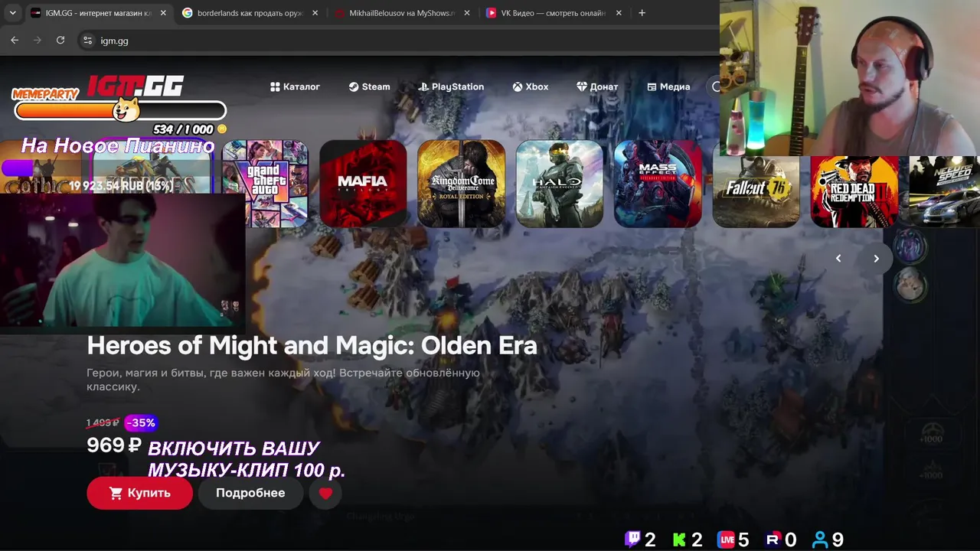Open the Xbox section
This screenshot has height=551, width=980.
click(x=531, y=86)
